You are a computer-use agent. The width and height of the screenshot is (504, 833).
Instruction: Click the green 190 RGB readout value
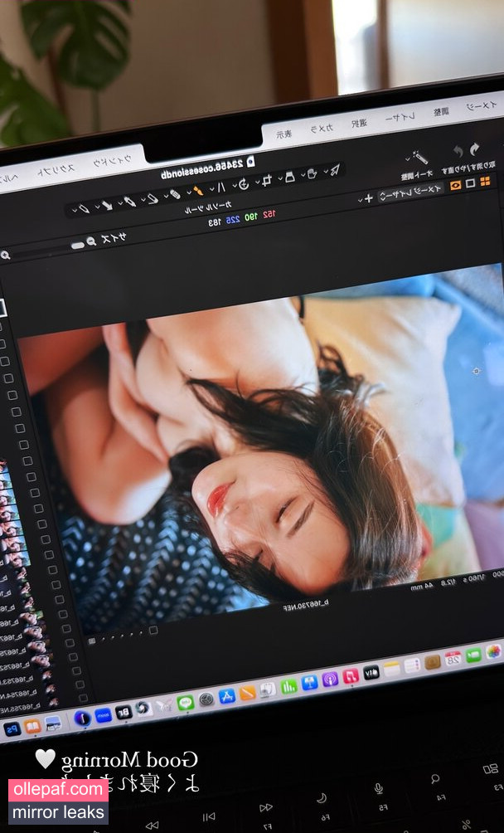251,217
